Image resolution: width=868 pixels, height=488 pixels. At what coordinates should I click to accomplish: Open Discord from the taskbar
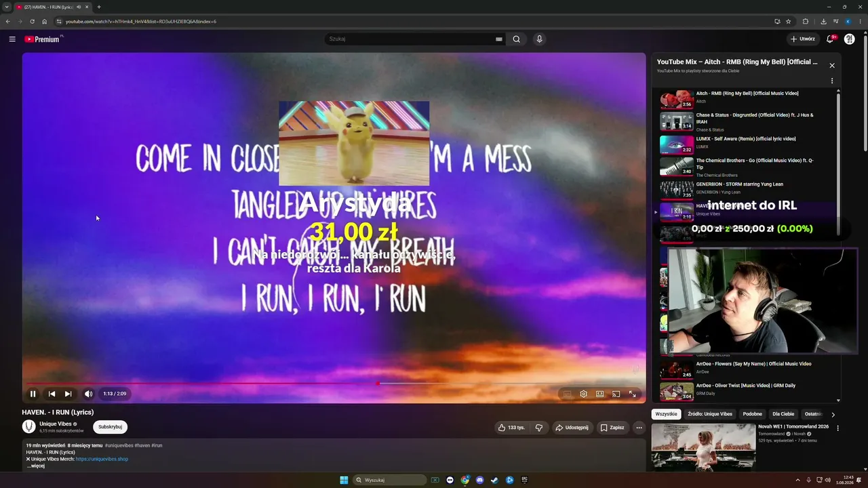pos(480,480)
